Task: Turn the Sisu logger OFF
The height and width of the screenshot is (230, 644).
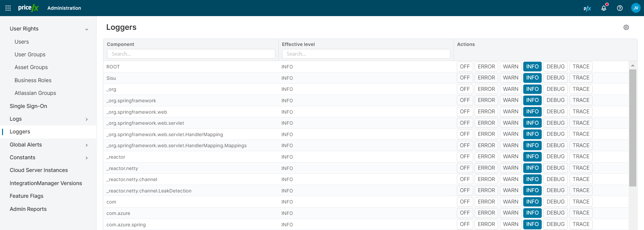Action: pyautogui.click(x=465, y=78)
